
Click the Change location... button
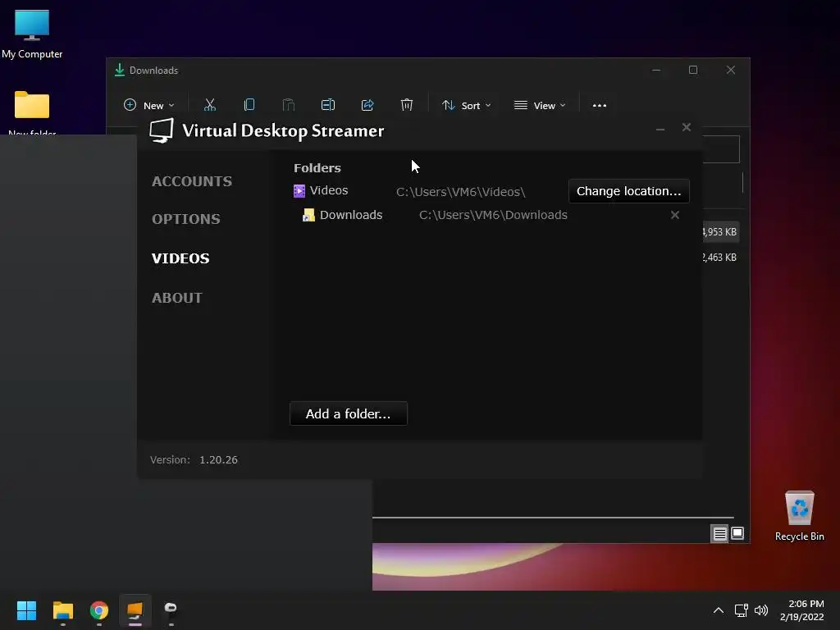(x=629, y=191)
